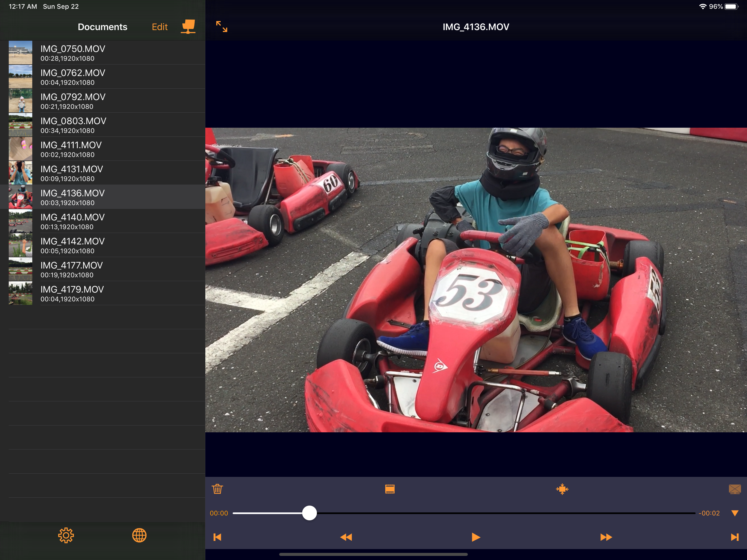Click the IMG_4179.MOV thumbnail

pyautogui.click(x=20, y=293)
